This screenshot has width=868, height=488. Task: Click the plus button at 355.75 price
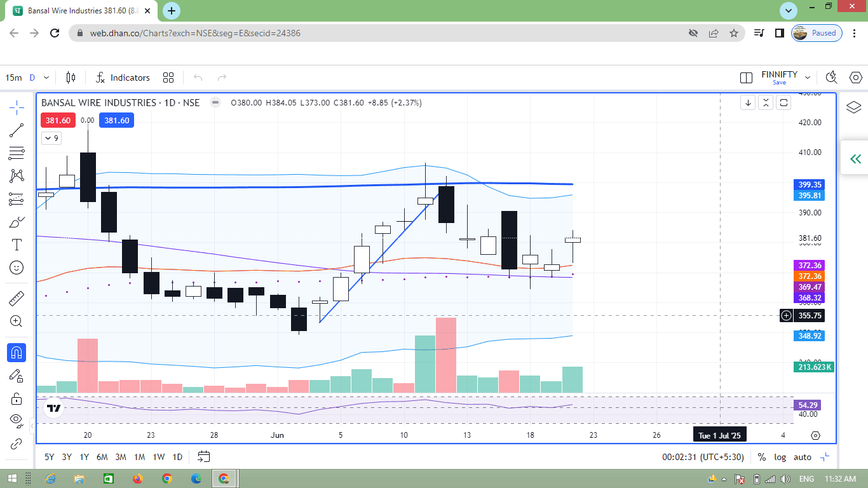coord(786,315)
